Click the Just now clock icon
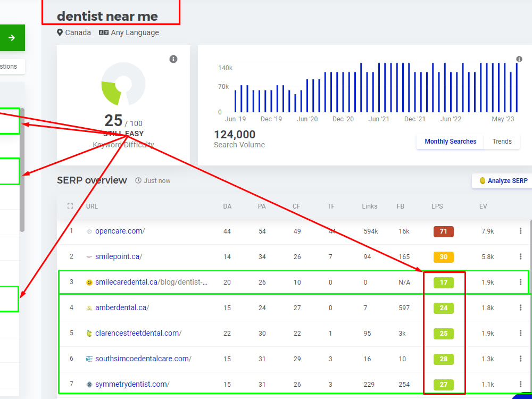The image size is (532, 399). (x=138, y=180)
